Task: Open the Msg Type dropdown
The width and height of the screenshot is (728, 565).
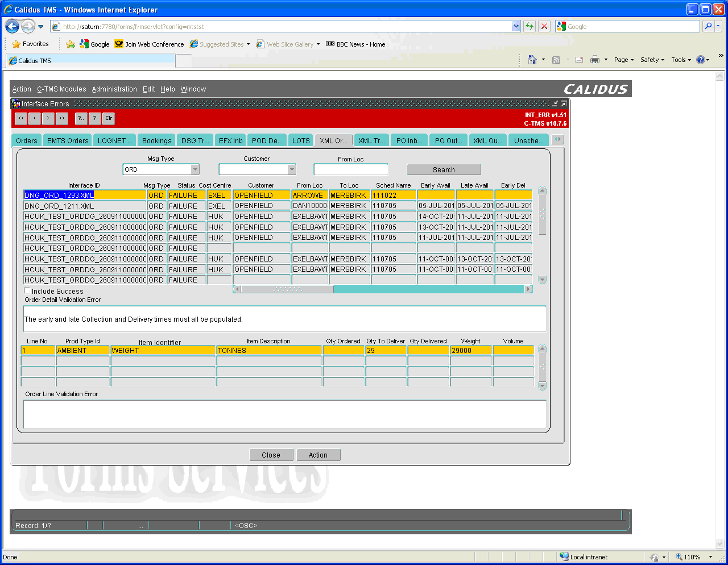Action: tap(195, 169)
